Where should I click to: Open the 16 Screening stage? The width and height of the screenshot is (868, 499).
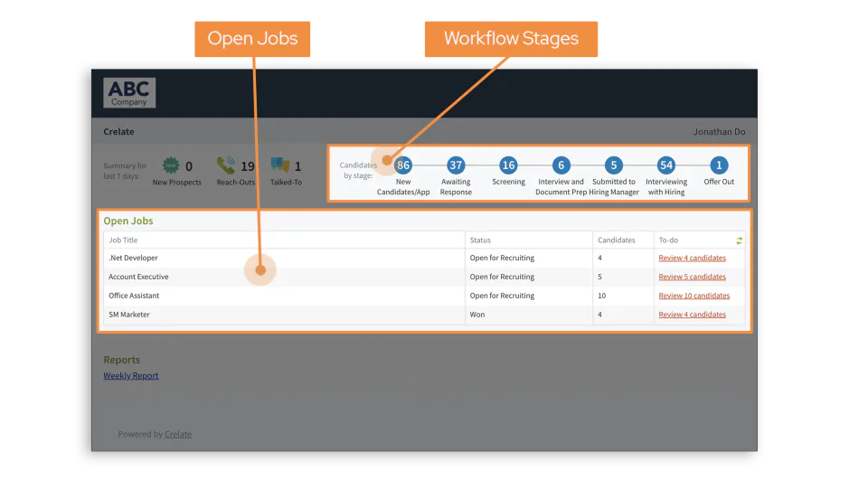click(508, 165)
